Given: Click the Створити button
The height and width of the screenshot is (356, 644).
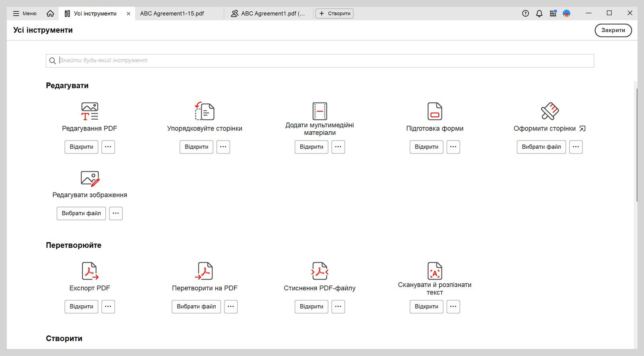Looking at the screenshot, I should [334, 13].
